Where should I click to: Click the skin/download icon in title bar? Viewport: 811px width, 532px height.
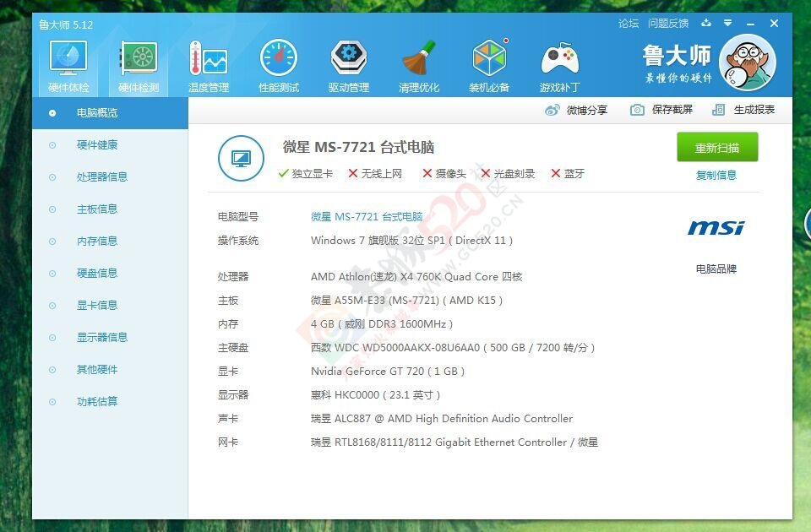tap(706, 24)
